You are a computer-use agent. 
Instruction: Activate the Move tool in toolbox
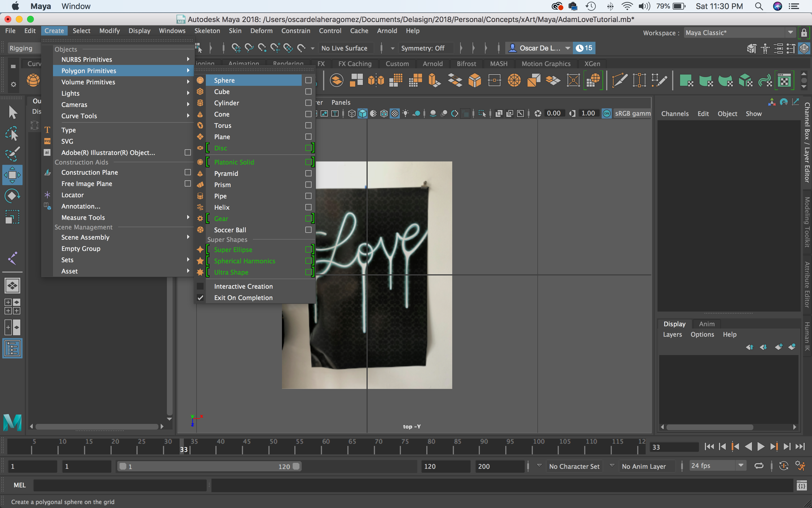click(12, 175)
